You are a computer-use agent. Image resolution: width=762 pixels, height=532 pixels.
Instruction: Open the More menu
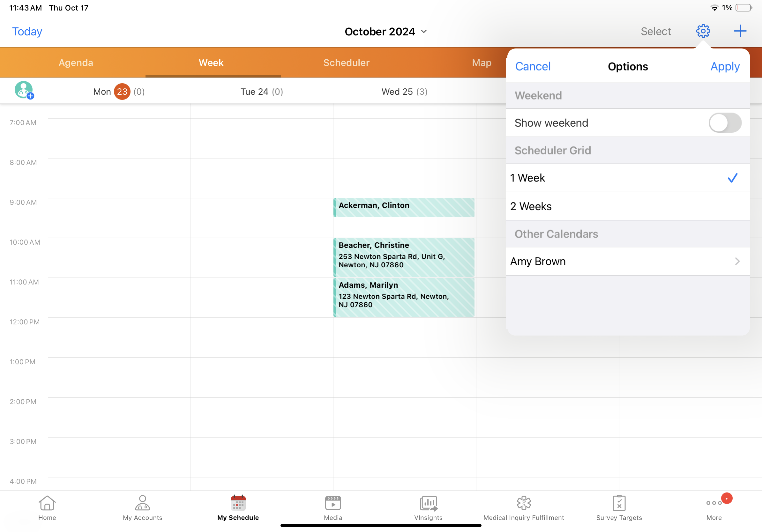(714, 503)
